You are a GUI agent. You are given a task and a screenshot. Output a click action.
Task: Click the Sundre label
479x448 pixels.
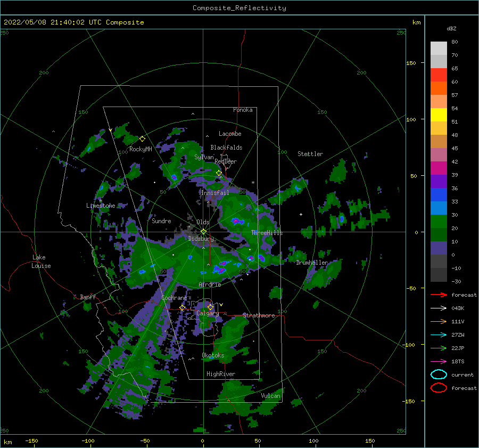point(161,221)
